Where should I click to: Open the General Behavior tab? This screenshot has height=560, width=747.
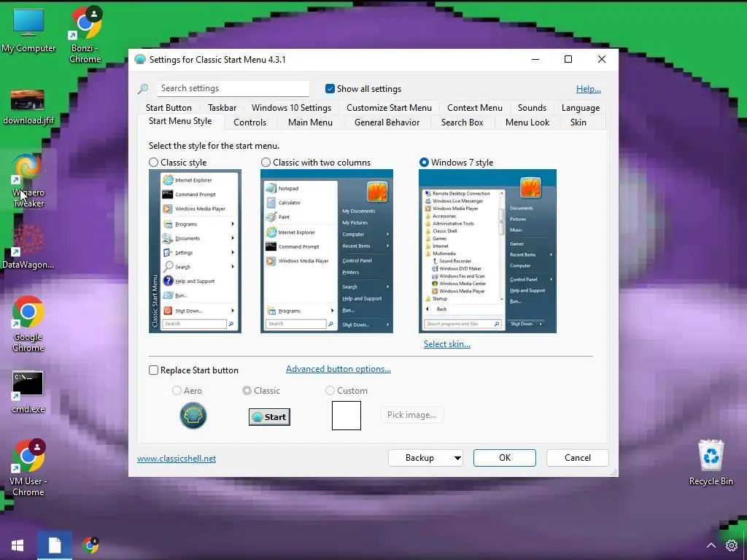pos(387,122)
